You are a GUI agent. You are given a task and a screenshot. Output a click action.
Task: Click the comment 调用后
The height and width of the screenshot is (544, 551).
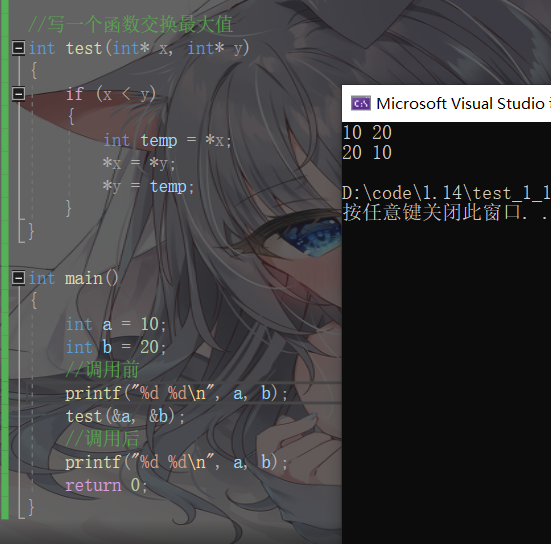102,439
